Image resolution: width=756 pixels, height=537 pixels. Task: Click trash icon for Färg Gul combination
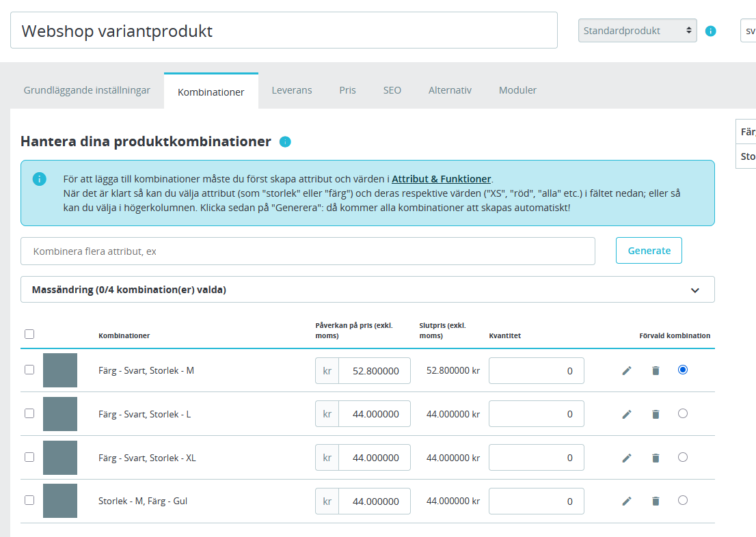656,501
